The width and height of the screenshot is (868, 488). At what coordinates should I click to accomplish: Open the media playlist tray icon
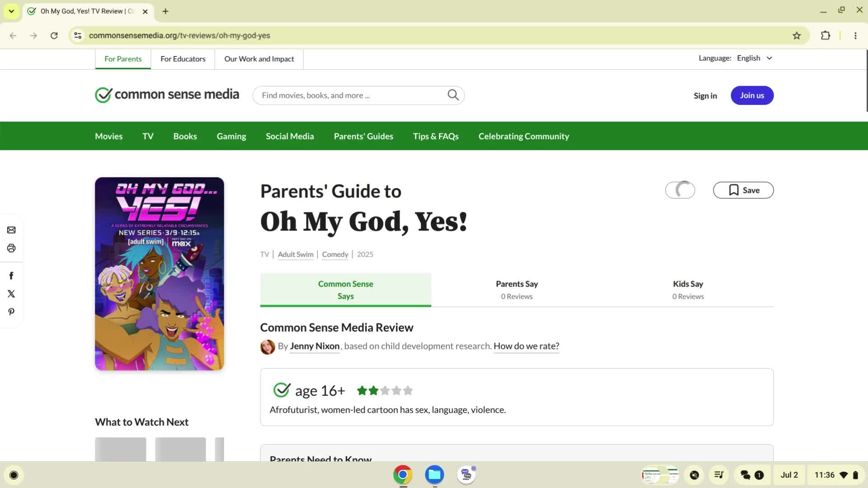coord(719,475)
